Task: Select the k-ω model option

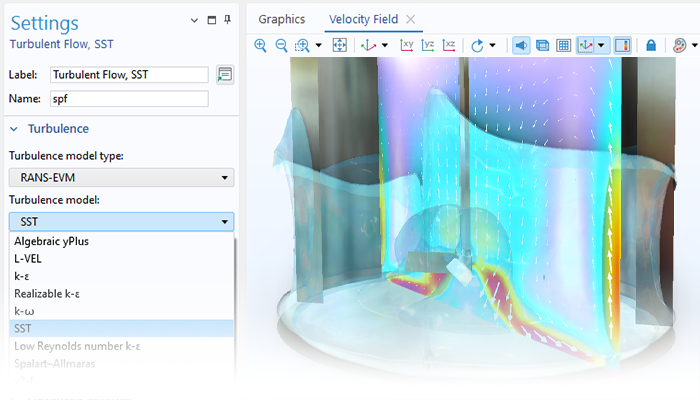Action: (x=121, y=311)
